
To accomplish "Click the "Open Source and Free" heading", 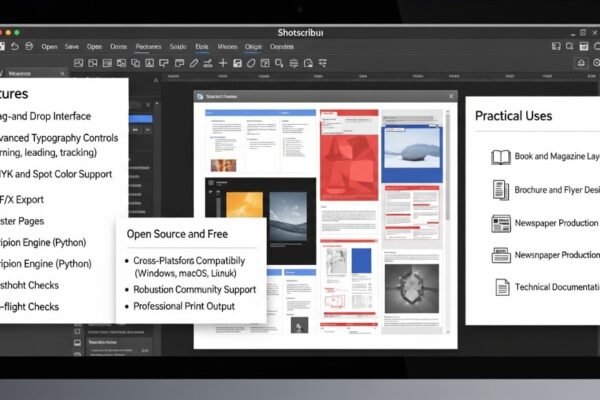I will 177,234.
